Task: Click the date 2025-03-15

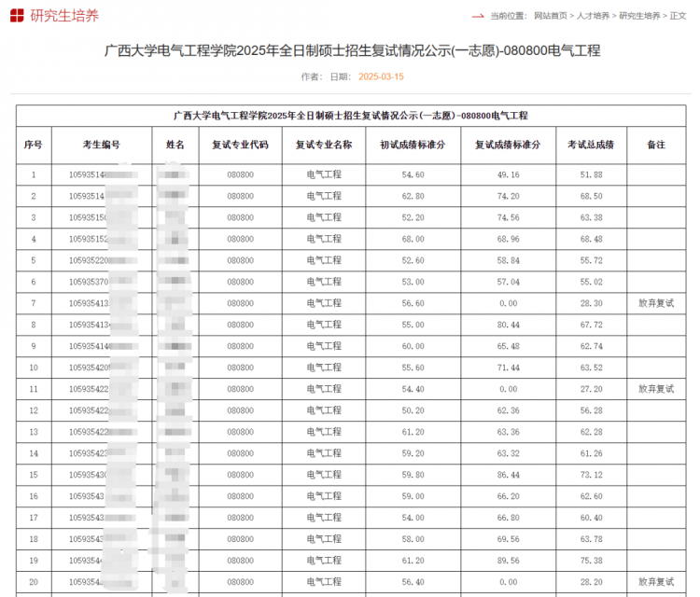Action: pyautogui.click(x=381, y=76)
